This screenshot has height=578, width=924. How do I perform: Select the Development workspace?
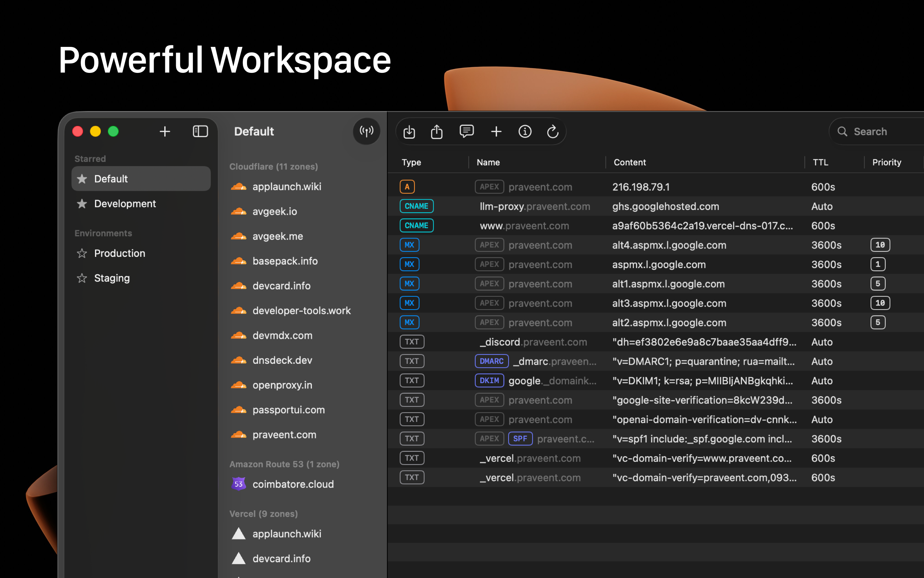click(x=141, y=203)
